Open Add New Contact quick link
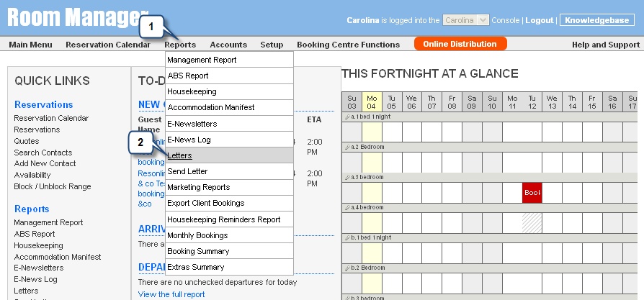The image size is (644, 300). click(45, 163)
